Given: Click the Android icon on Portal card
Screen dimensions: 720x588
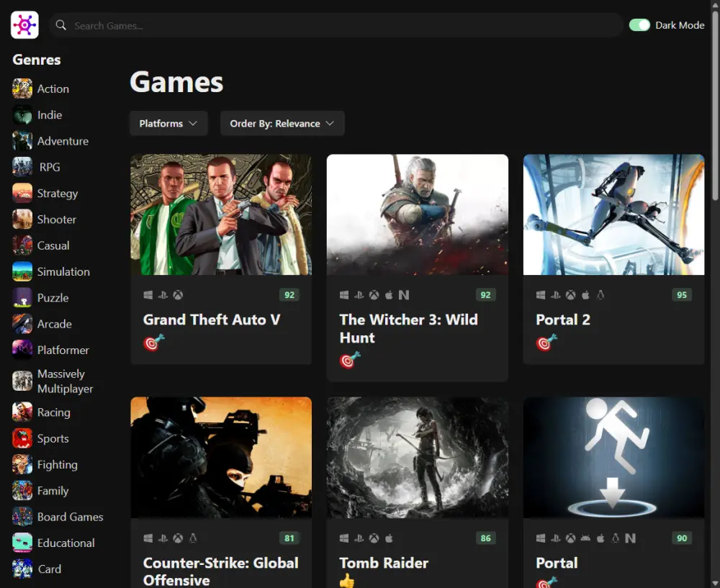Looking at the screenshot, I should [x=585, y=538].
